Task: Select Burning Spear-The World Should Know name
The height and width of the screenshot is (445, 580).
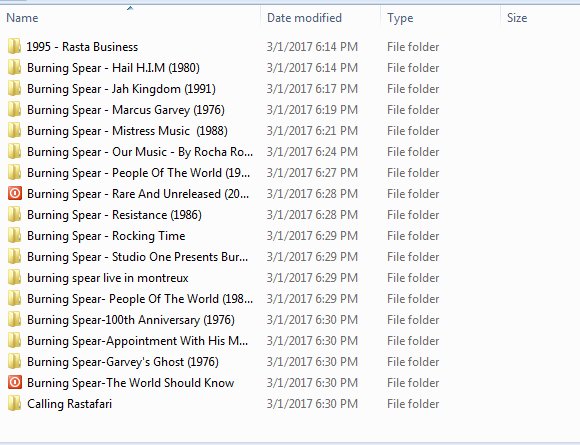Action: 131,383
